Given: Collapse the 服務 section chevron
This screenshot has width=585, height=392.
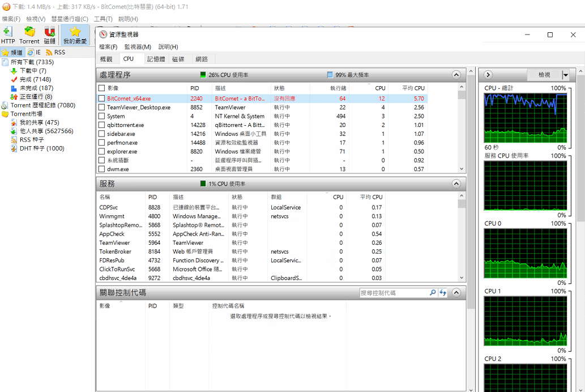Looking at the screenshot, I should (x=456, y=184).
